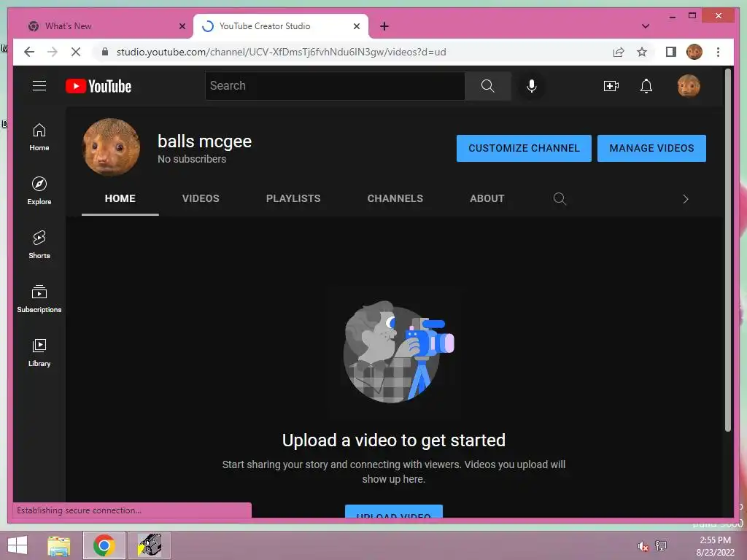Toggle the Chrome side panel icon
Screen dimensions: 747x560
671,52
